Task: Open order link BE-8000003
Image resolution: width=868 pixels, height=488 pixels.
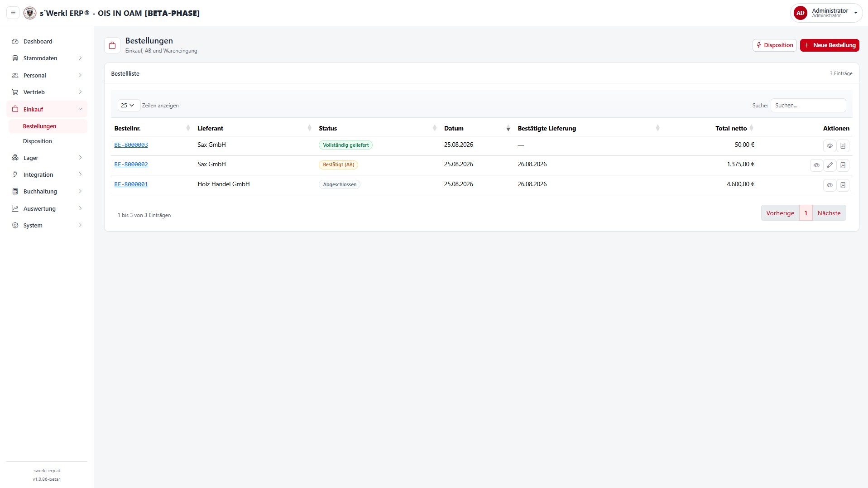Action: 131,145
